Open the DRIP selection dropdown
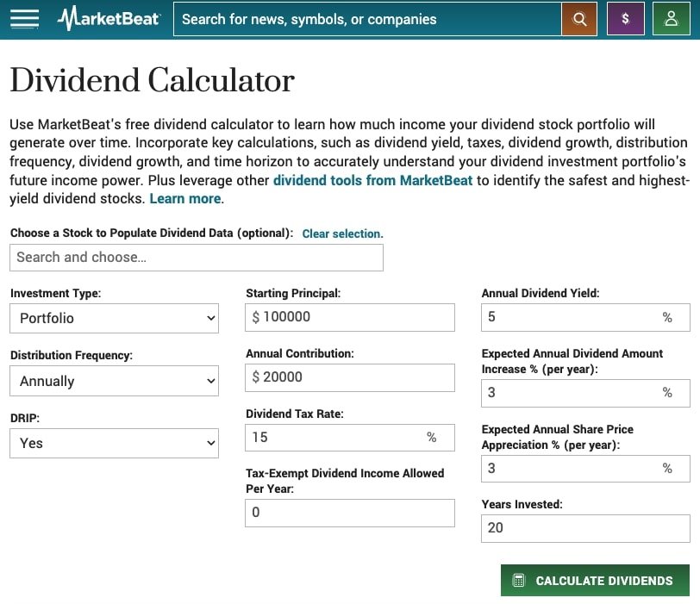The width and height of the screenshot is (700, 604). coord(114,443)
